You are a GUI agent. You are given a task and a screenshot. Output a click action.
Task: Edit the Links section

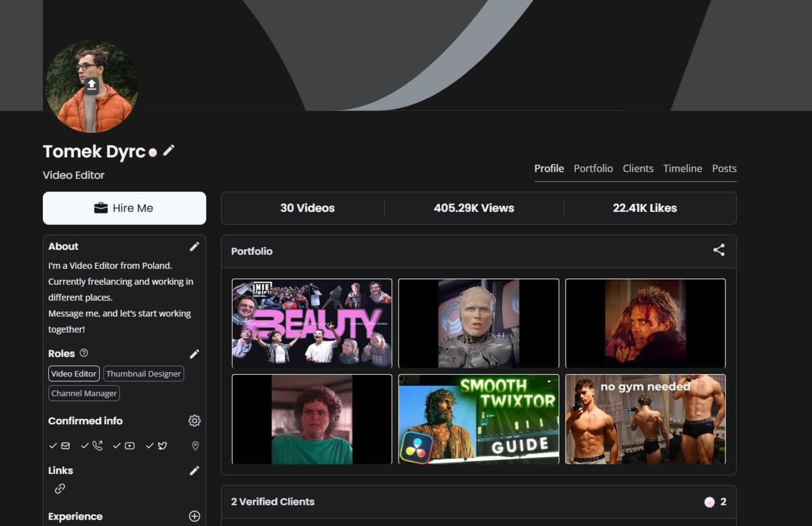click(x=194, y=471)
